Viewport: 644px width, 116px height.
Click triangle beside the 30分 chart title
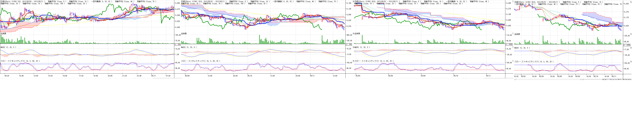[354, 2]
